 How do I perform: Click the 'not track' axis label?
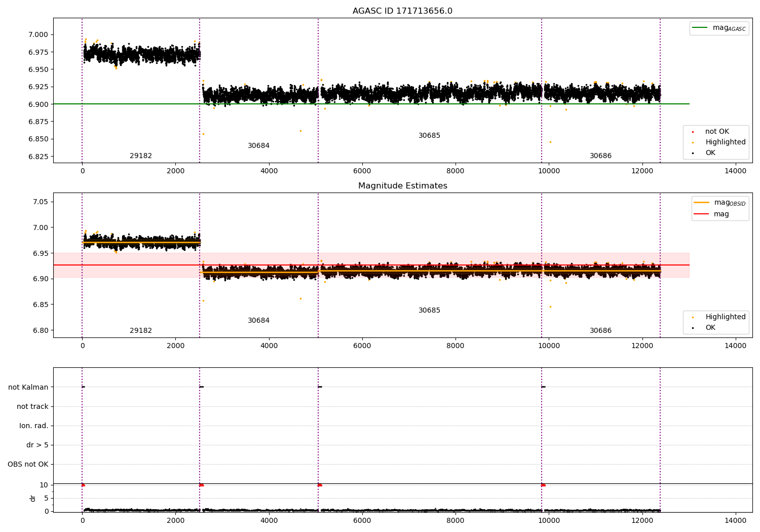[32, 407]
